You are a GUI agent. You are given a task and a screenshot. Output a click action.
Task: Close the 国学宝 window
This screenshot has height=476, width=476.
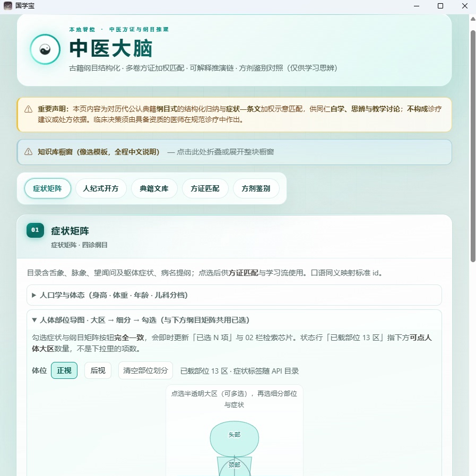[465, 6]
